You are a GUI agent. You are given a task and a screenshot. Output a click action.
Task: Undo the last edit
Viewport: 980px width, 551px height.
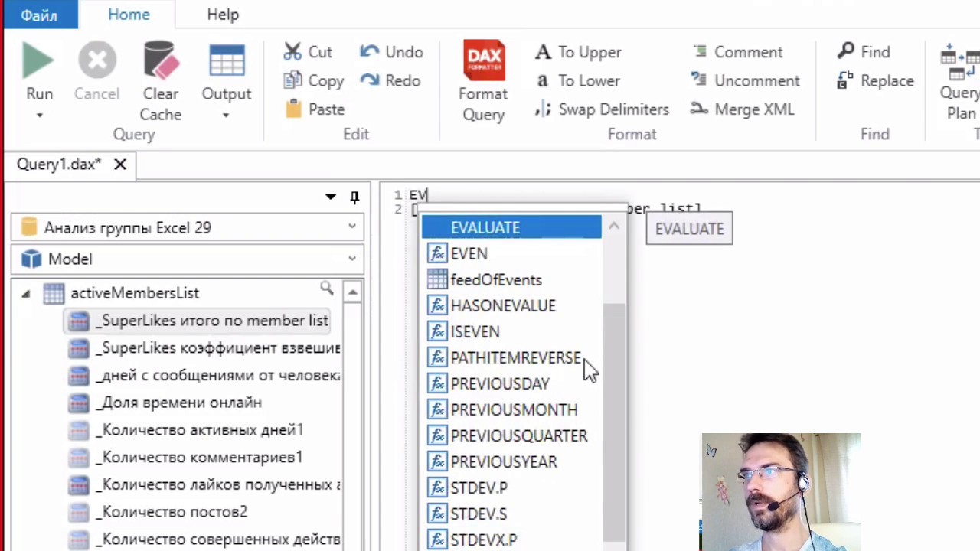tap(391, 52)
